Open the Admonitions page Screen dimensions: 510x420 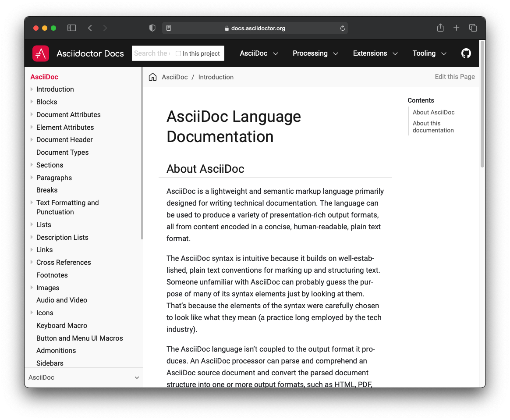point(56,350)
